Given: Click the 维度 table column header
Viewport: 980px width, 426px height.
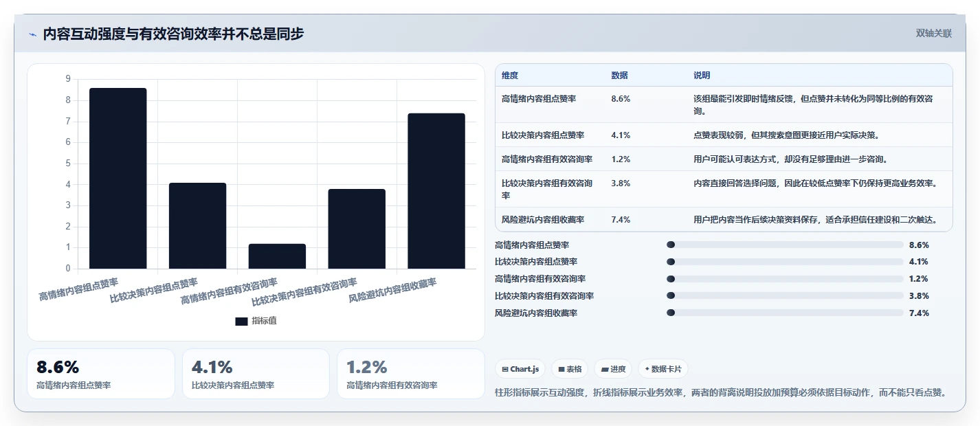Looking at the screenshot, I should pos(510,76).
